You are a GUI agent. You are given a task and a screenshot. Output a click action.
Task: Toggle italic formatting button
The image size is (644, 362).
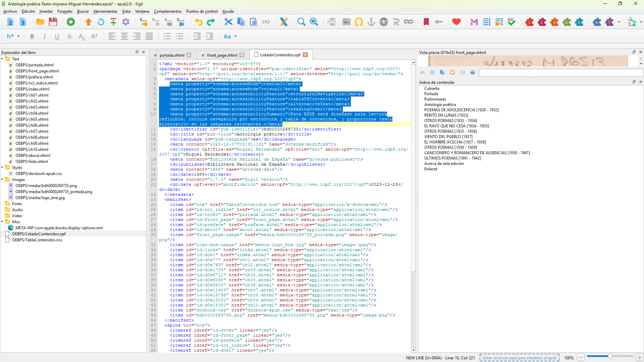click(x=45, y=37)
